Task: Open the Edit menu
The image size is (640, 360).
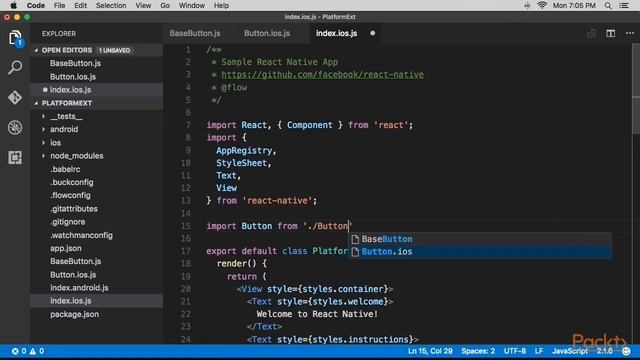Action: 80,5
